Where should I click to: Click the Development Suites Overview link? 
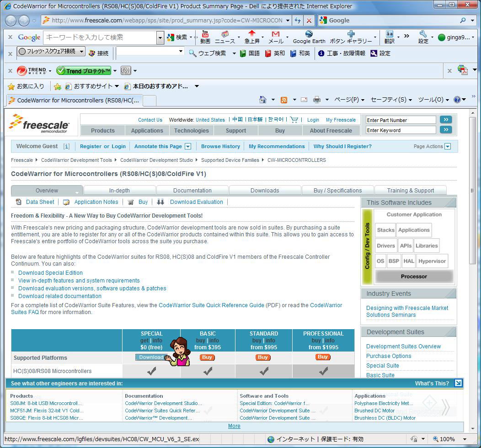403,347
